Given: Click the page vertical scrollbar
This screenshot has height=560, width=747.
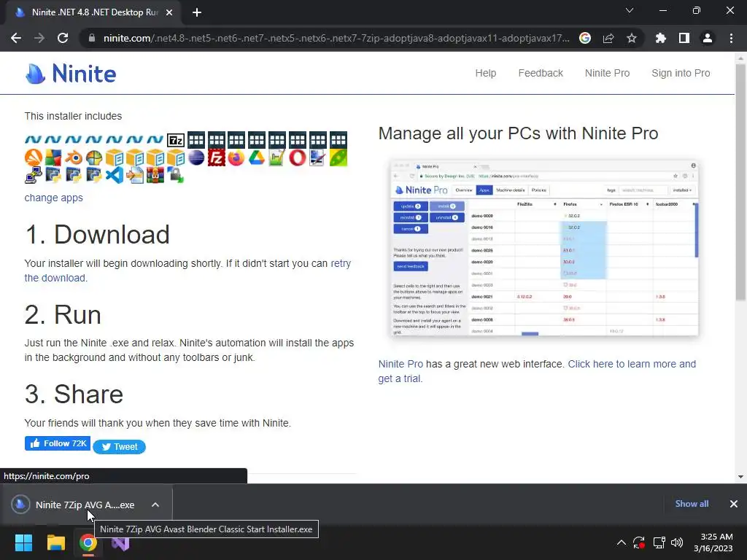Looking at the screenshot, I should click(x=740, y=182).
